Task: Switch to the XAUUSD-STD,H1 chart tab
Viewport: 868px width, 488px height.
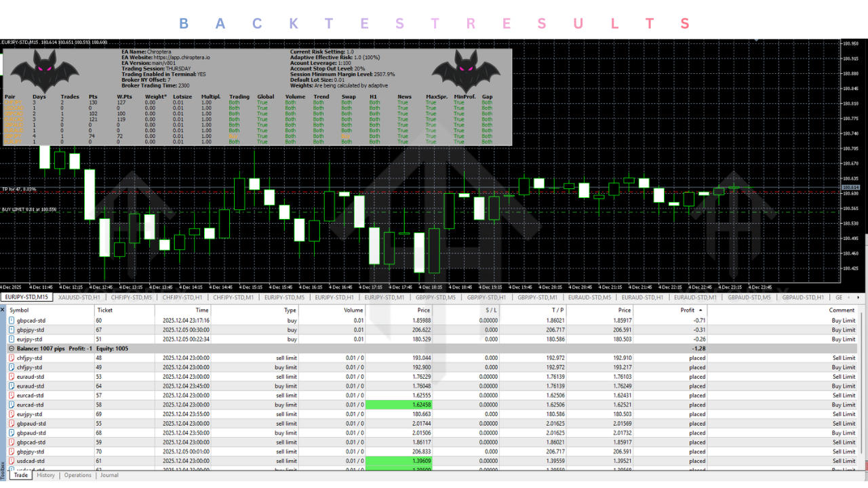Action: pyautogui.click(x=79, y=297)
